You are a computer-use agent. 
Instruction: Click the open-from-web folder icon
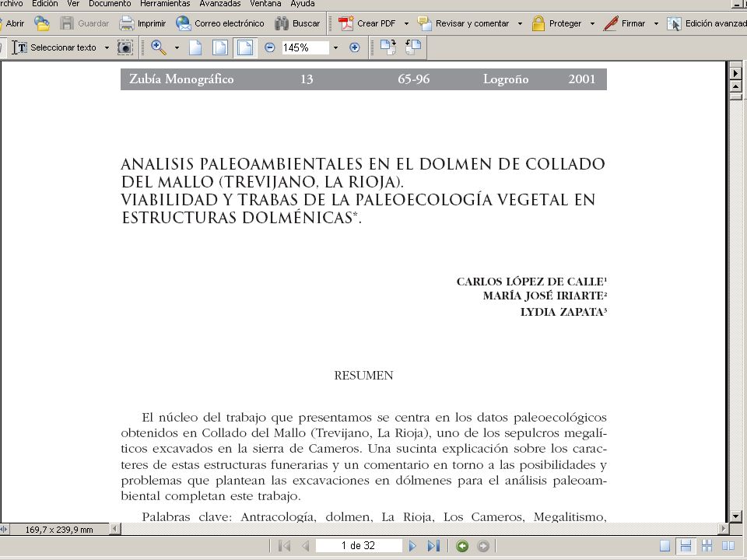point(42,23)
